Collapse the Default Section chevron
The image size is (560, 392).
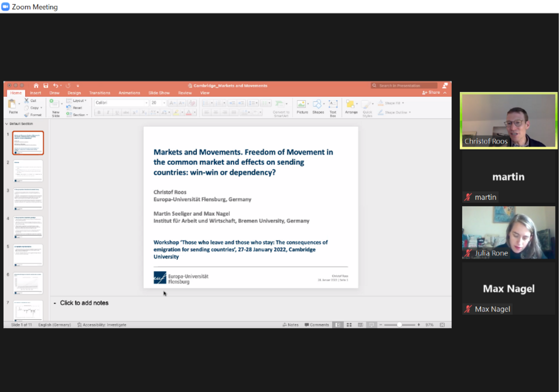point(7,124)
